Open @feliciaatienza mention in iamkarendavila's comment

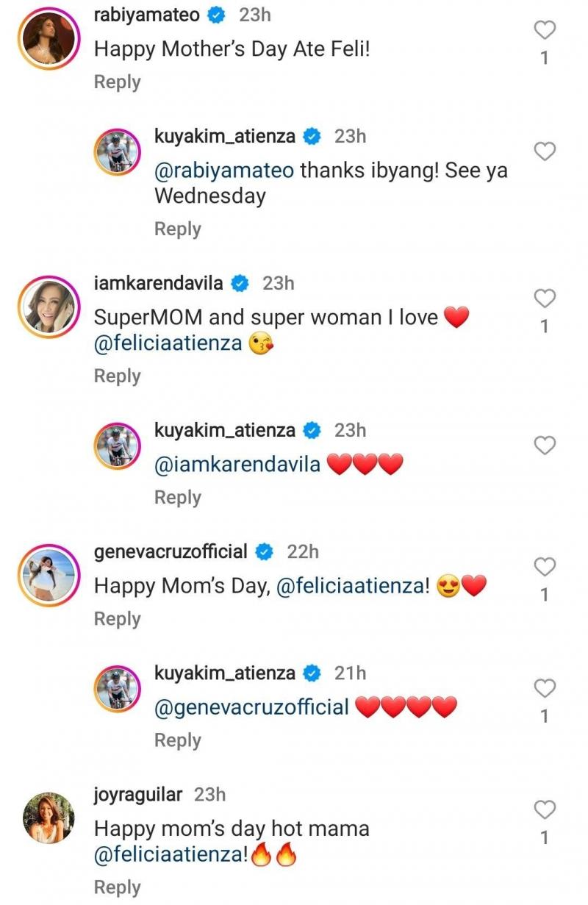[x=169, y=343]
